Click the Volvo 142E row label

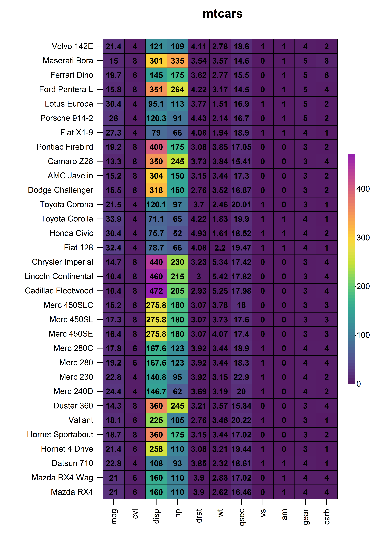click(x=73, y=46)
